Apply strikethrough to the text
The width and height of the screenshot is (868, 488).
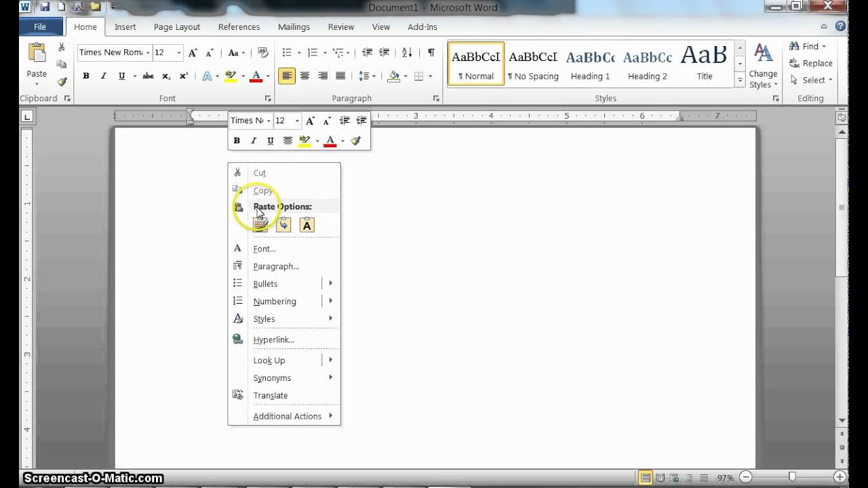click(x=149, y=76)
